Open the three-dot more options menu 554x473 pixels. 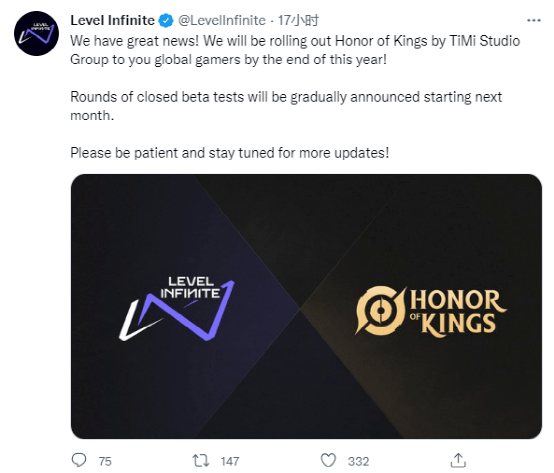tap(534, 21)
